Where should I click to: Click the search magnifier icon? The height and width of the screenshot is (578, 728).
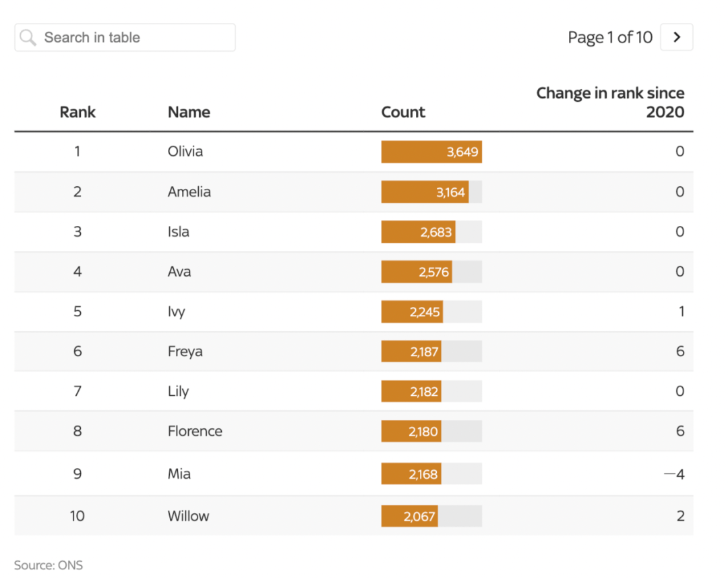(28, 38)
